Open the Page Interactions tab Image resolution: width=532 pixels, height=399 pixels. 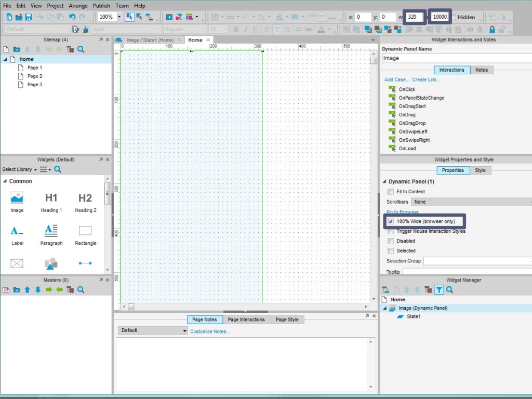pos(246,320)
